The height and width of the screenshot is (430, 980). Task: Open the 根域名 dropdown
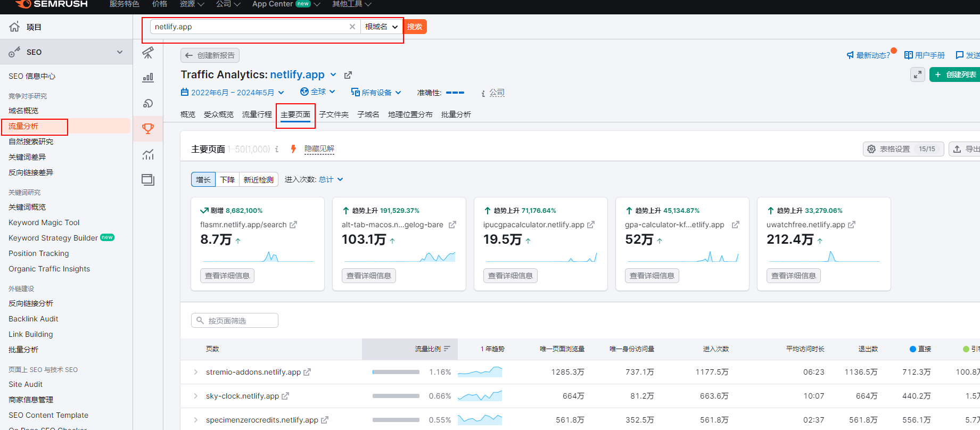pos(381,27)
